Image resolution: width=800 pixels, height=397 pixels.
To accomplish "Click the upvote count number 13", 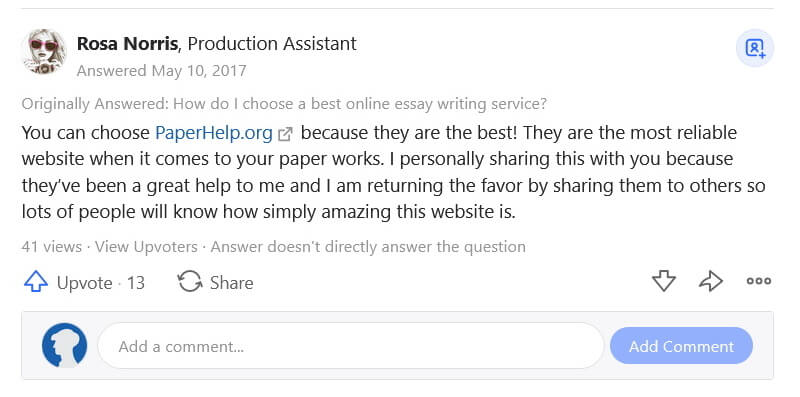I will click(x=136, y=283).
